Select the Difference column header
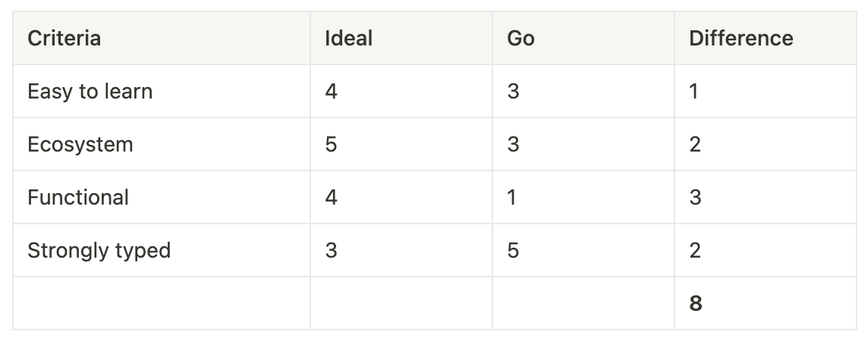 766,38
